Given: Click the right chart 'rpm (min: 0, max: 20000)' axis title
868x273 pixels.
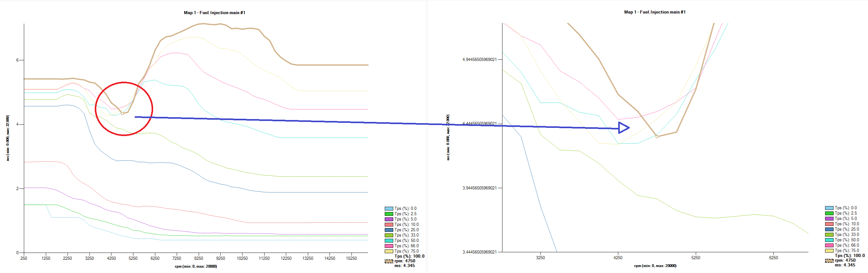Looking at the screenshot, I should pos(655,266).
